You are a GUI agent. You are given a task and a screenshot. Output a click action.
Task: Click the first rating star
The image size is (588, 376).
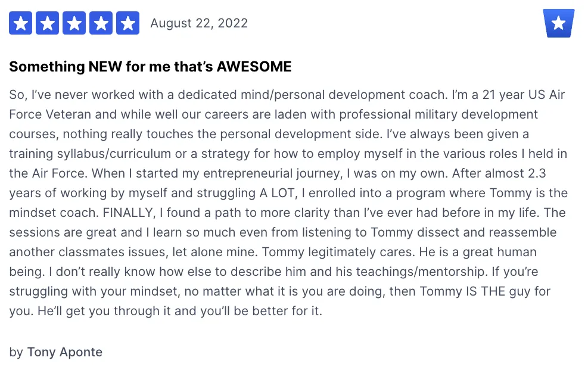click(21, 23)
